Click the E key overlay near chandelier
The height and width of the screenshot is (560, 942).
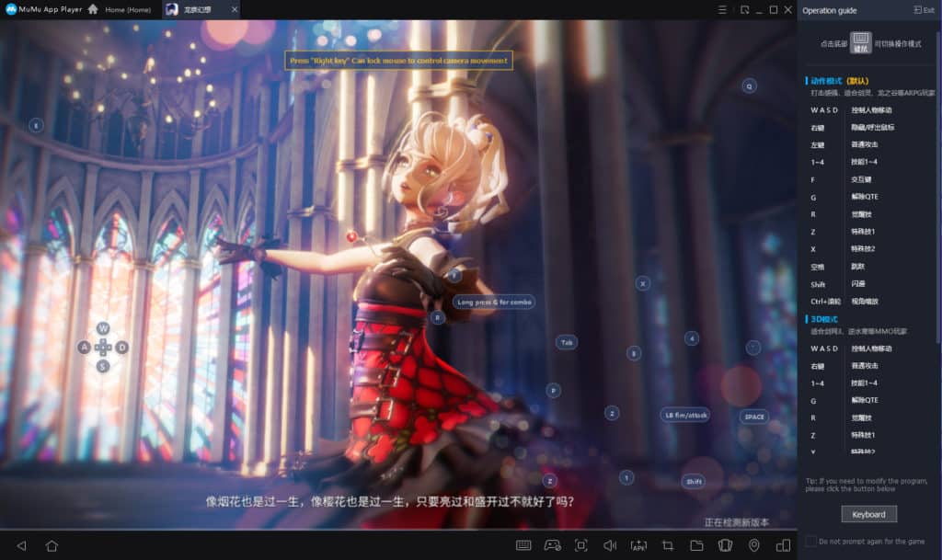(36, 125)
